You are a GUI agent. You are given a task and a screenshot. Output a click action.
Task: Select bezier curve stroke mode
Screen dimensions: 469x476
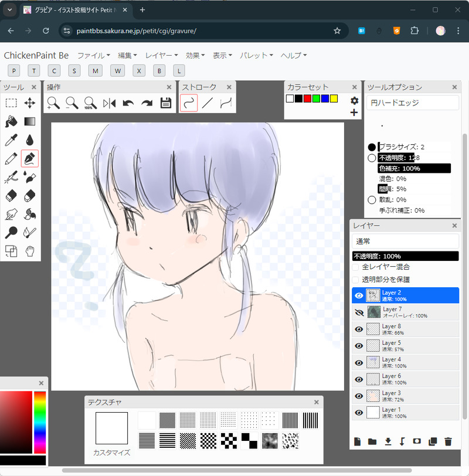click(x=226, y=103)
